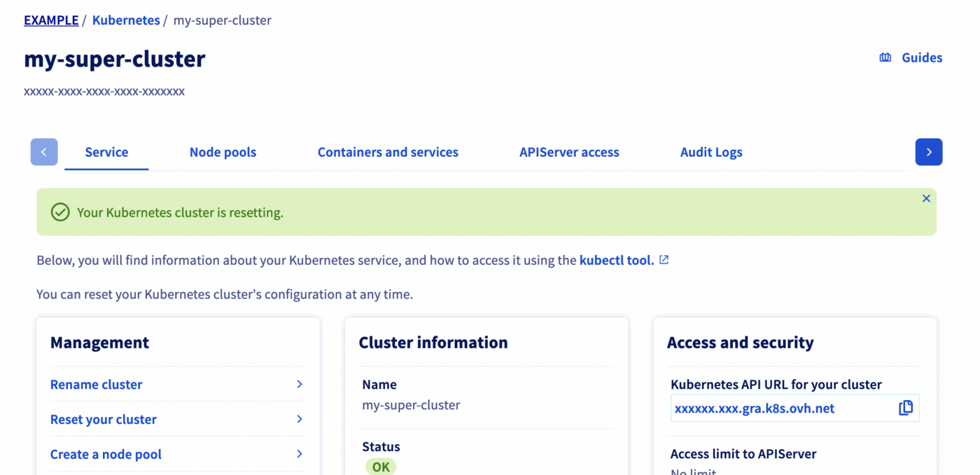The height and width of the screenshot is (475, 980).
Task: Open the Containers and services tab
Action: pos(388,152)
